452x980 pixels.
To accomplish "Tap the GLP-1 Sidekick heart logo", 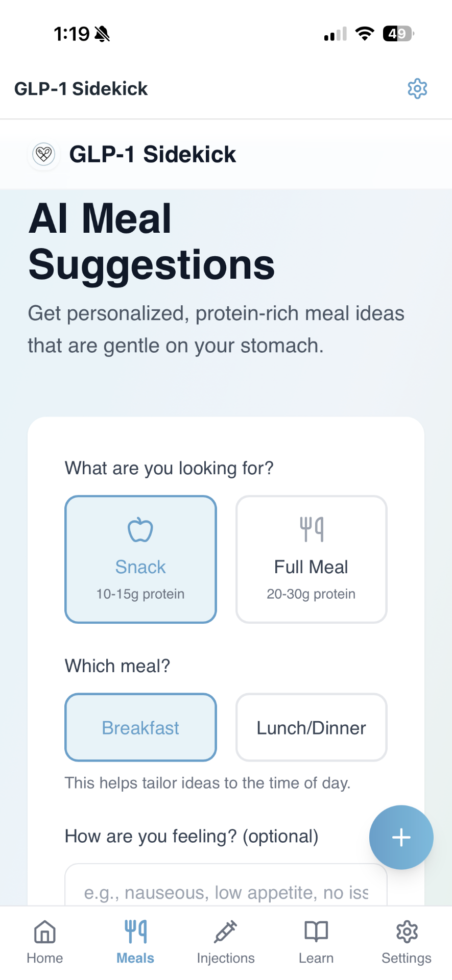I will pos(44,154).
